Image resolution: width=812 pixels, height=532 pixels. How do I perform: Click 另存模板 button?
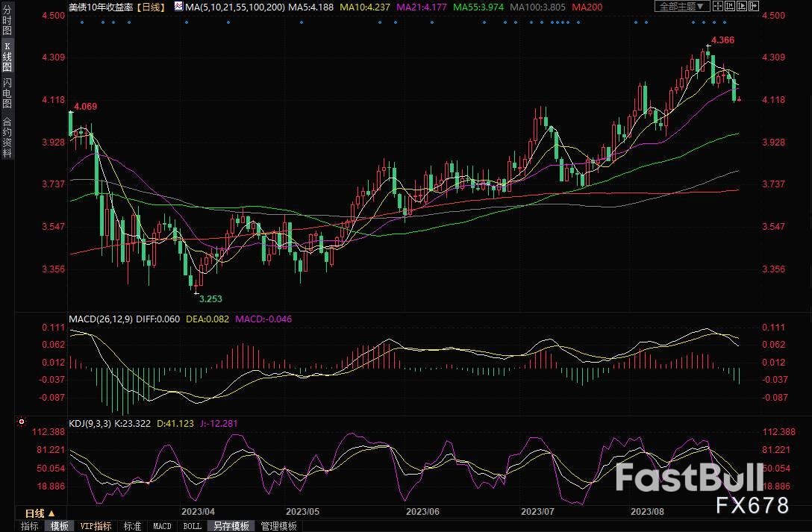(x=231, y=526)
